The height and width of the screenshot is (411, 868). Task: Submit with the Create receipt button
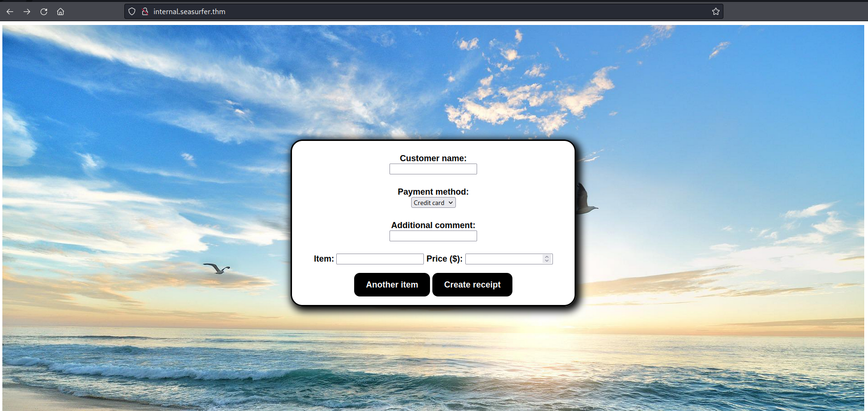click(x=472, y=285)
